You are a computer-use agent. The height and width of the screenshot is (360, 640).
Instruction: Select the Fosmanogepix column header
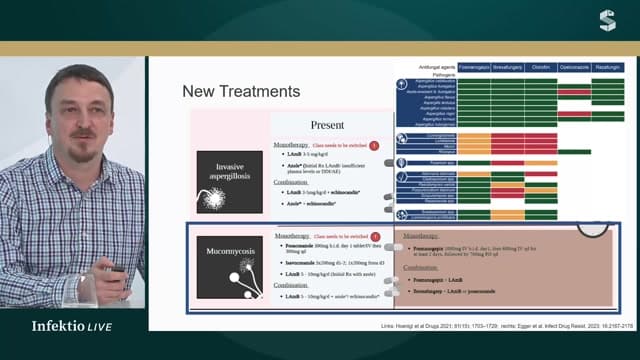pos(474,67)
